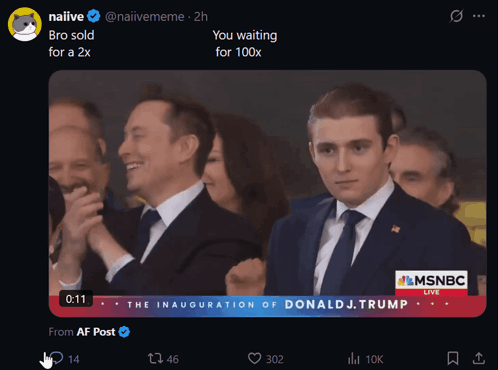Viewport: 498px width, 370px height.
Task: Open the view analytics bar-chart icon
Action: (354, 359)
